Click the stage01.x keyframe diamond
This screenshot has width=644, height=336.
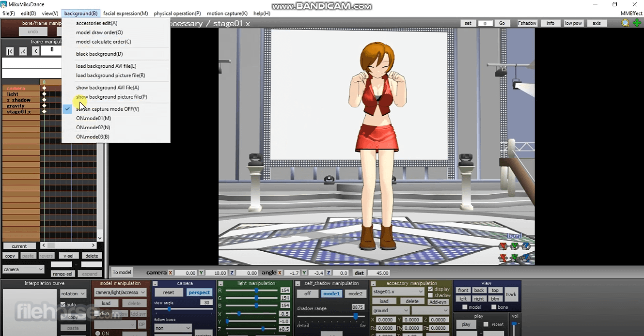pyautogui.click(x=44, y=112)
